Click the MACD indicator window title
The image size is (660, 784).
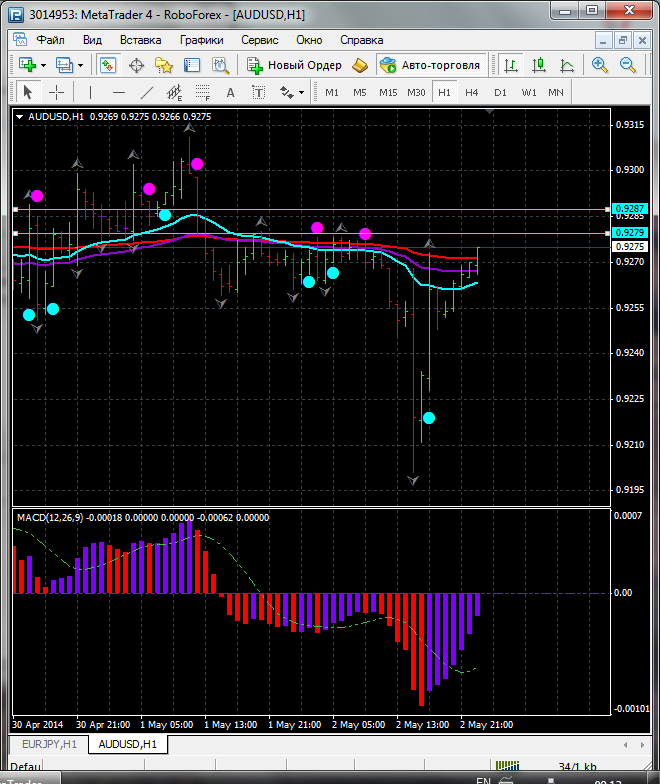(50, 517)
